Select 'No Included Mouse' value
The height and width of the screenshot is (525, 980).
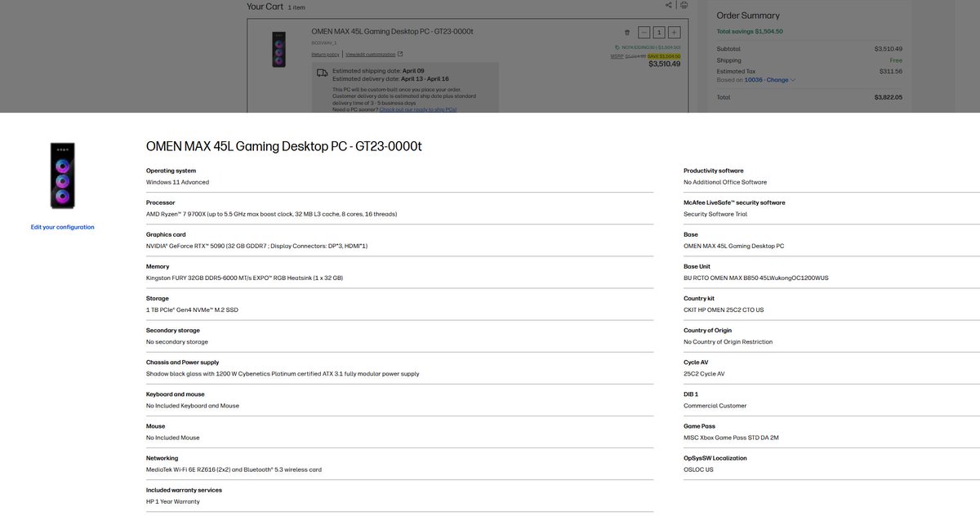pyautogui.click(x=173, y=438)
